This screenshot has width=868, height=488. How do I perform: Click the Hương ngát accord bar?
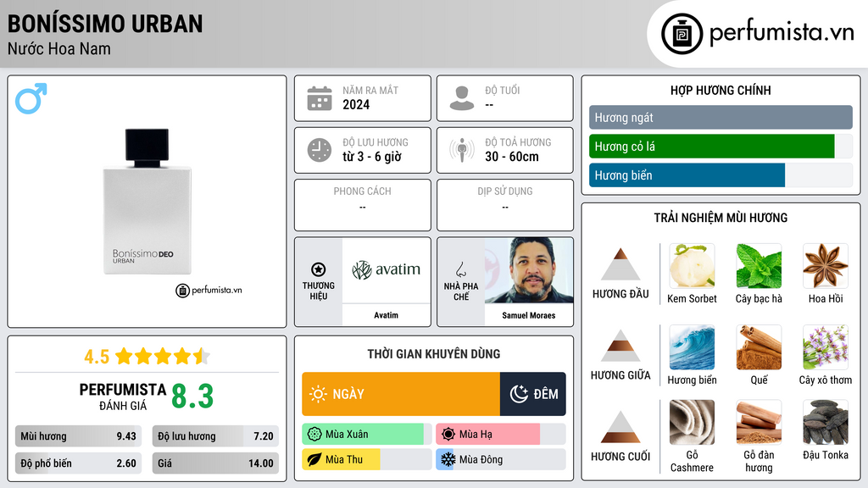pos(721,117)
